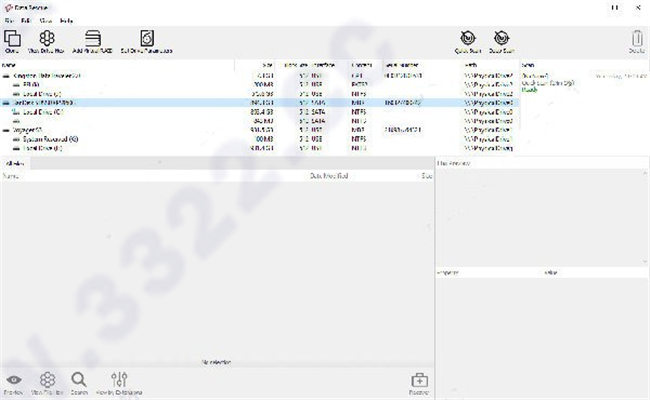Click the Add Virtual RAID icon
650x400 pixels.
[92, 39]
